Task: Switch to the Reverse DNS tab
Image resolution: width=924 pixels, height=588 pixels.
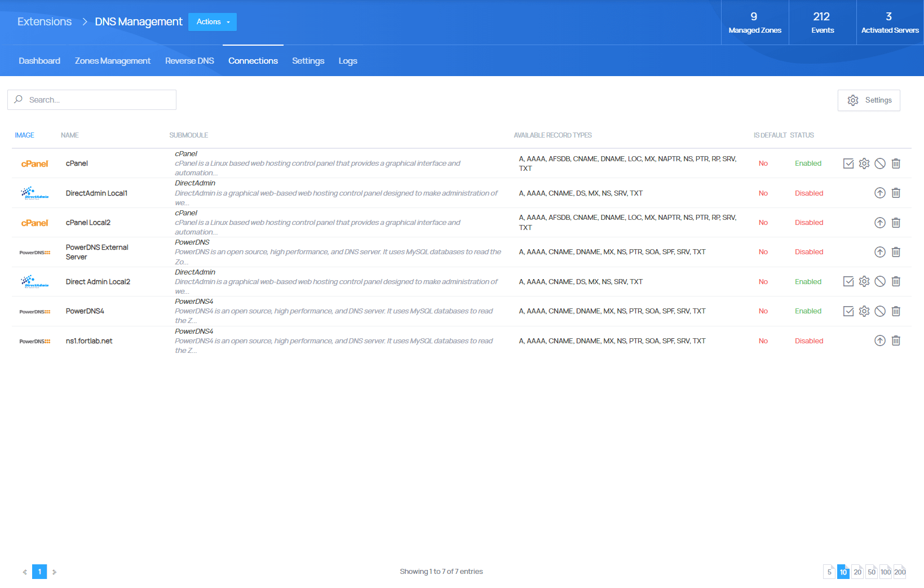Action: pyautogui.click(x=189, y=61)
